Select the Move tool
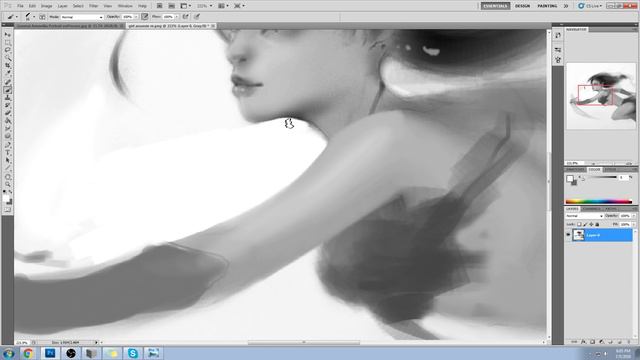Viewport: 640px width, 360px height. [8, 35]
